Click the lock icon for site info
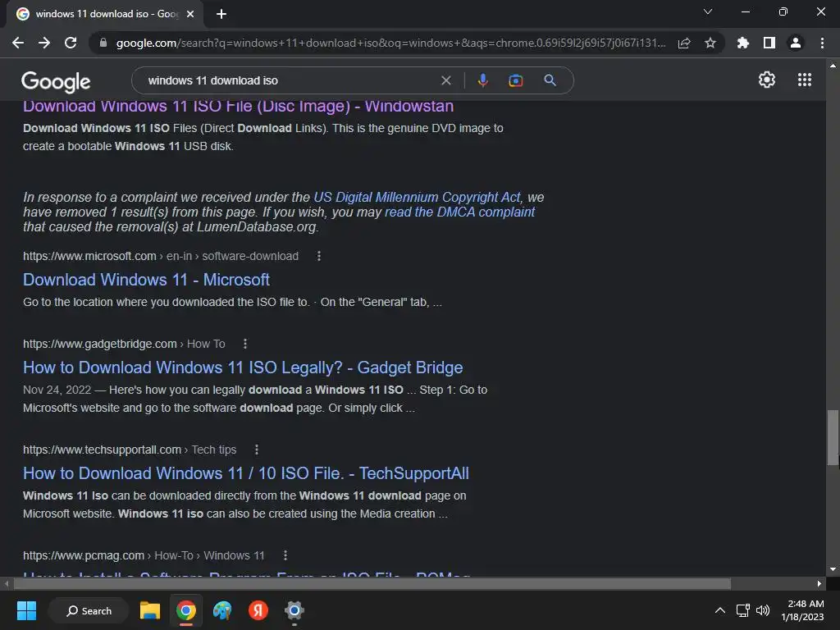The height and width of the screenshot is (630, 840). 103,43
